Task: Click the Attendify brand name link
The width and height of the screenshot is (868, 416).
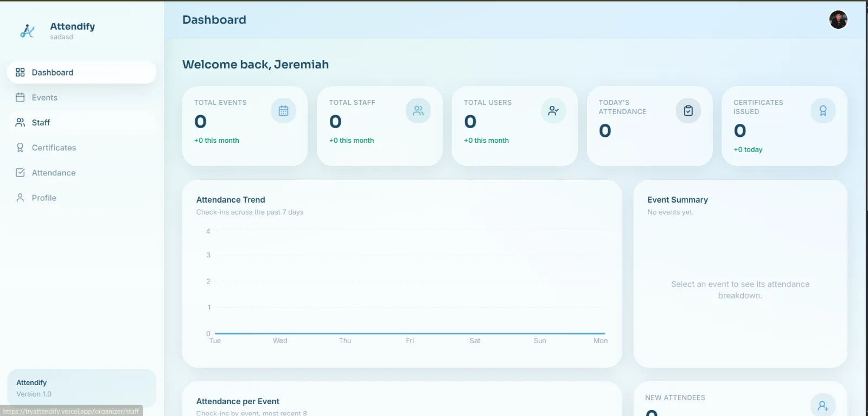Action: (x=72, y=26)
